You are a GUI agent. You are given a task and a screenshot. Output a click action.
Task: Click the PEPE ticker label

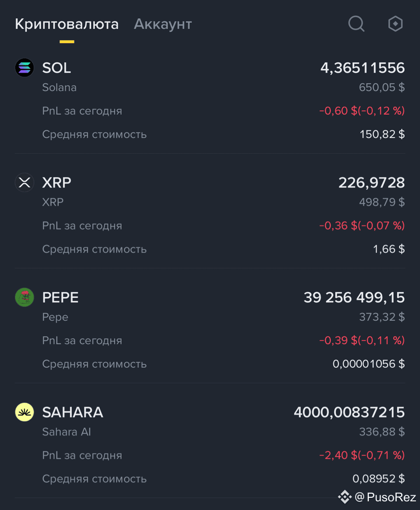pos(60,297)
